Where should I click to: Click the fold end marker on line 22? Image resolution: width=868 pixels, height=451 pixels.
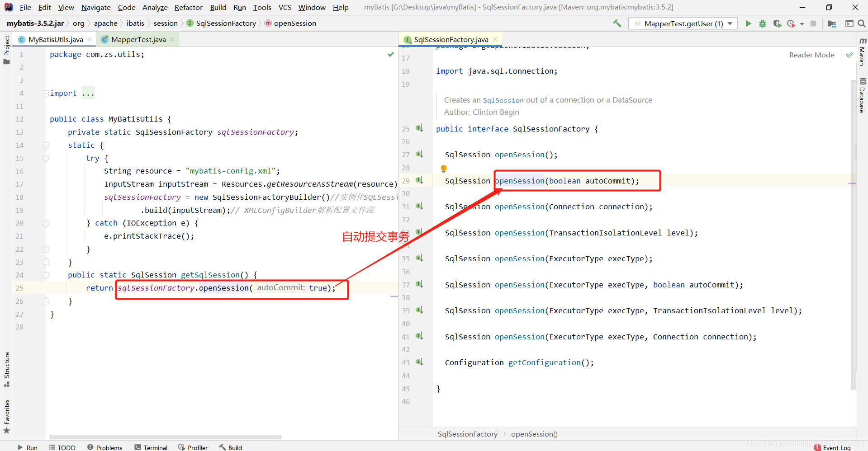click(46, 249)
